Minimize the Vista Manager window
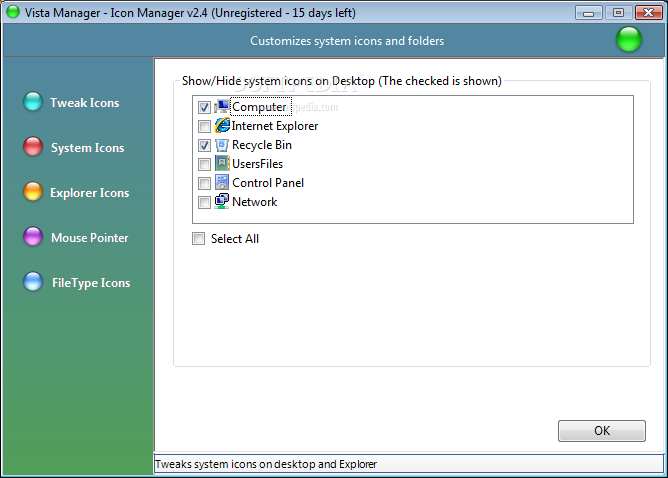The height and width of the screenshot is (478, 668). click(588, 13)
